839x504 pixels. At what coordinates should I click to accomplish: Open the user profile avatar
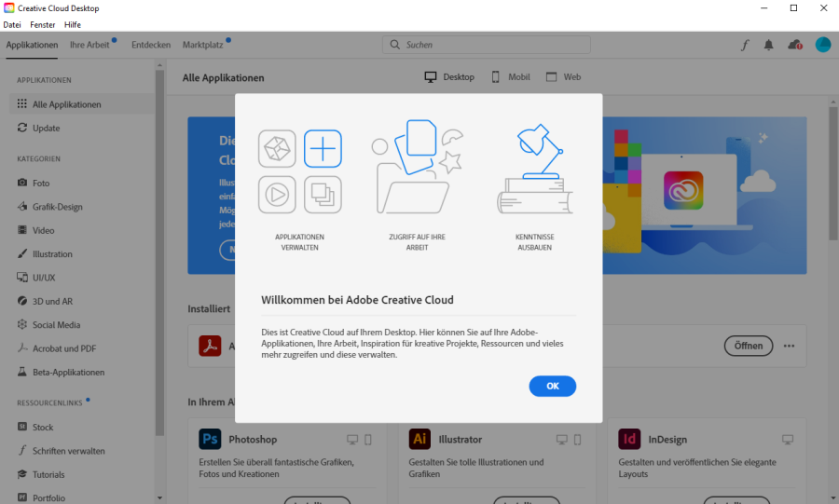click(x=823, y=45)
